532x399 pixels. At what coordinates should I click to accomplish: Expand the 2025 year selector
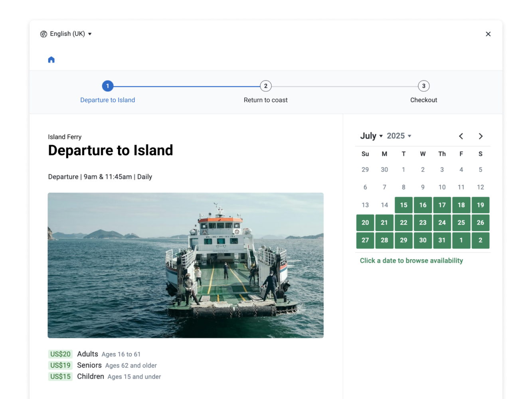[x=399, y=136]
